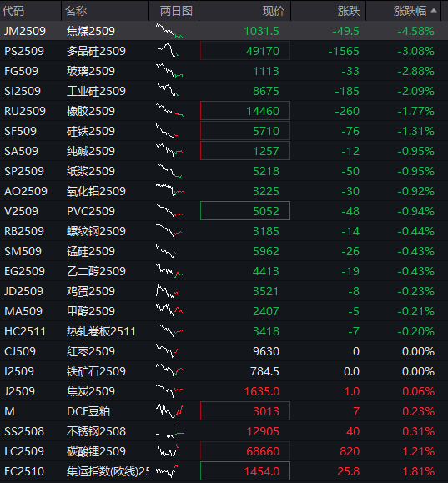448x483 pixels.
Task: Select the boxed price 68660
Action: (x=245, y=451)
